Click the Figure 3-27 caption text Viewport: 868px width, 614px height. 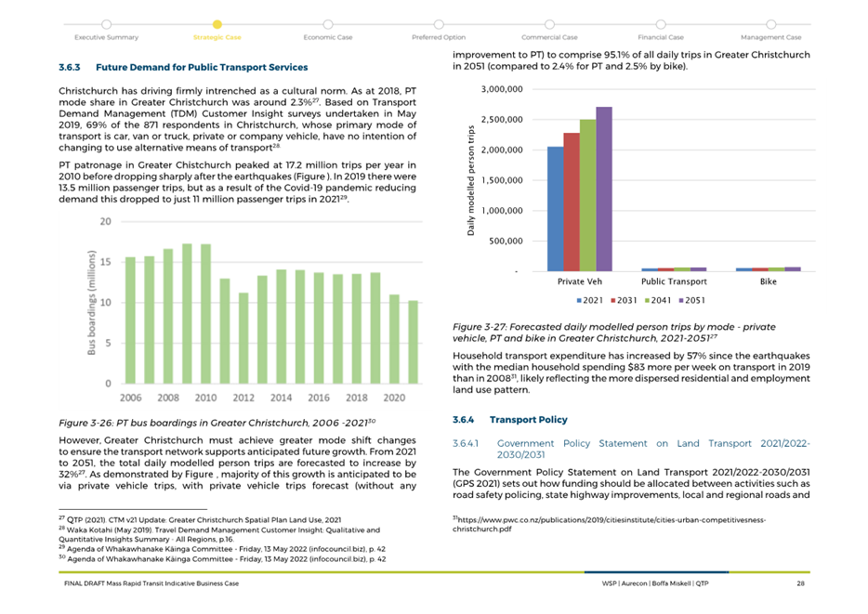614,333
